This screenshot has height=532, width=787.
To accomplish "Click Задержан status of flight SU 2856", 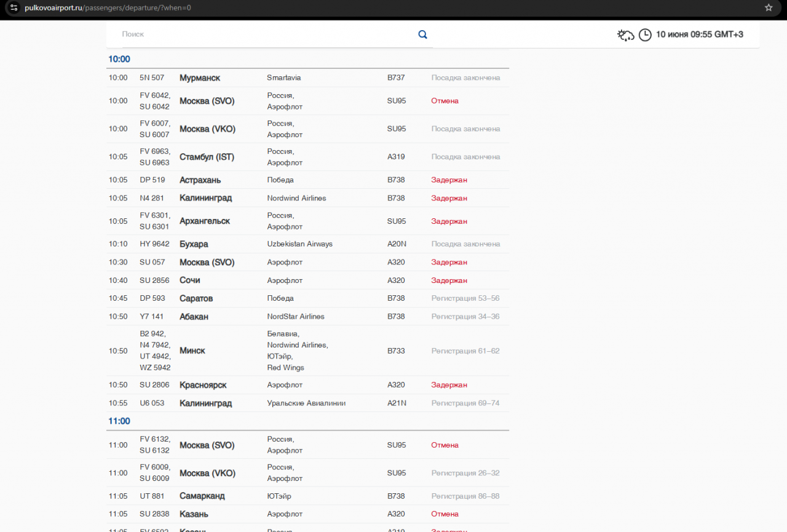I will click(449, 280).
